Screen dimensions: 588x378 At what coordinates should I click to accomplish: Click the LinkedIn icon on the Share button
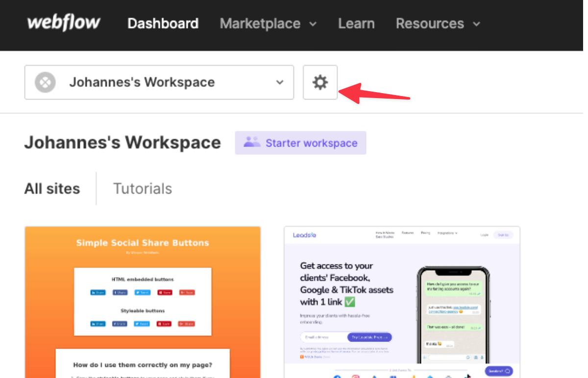pyautogui.click(x=93, y=292)
